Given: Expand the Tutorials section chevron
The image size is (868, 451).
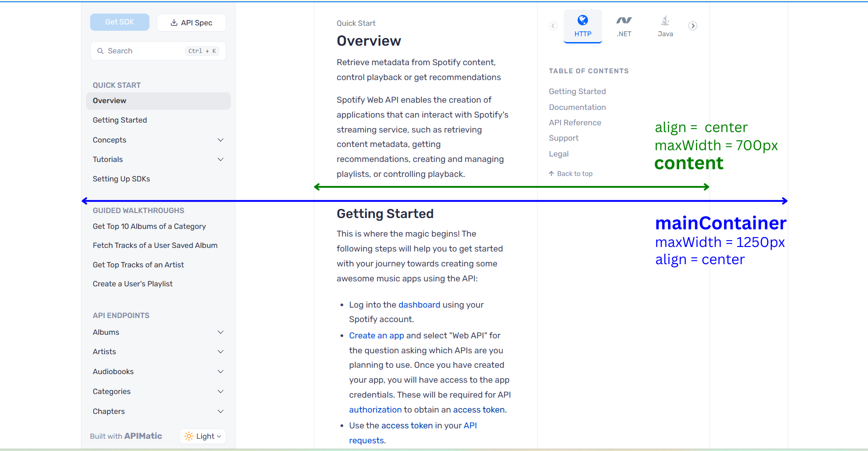Looking at the screenshot, I should (221, 160).
